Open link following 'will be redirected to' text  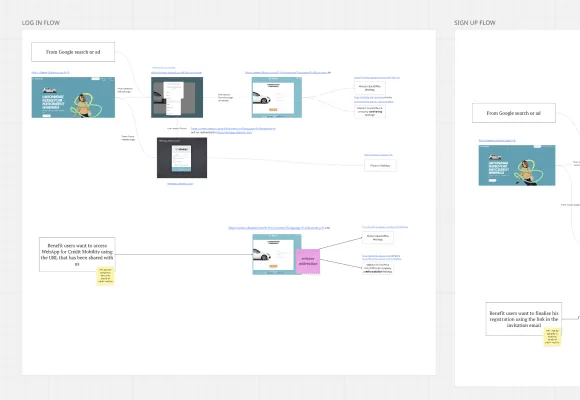coord(234,132)
